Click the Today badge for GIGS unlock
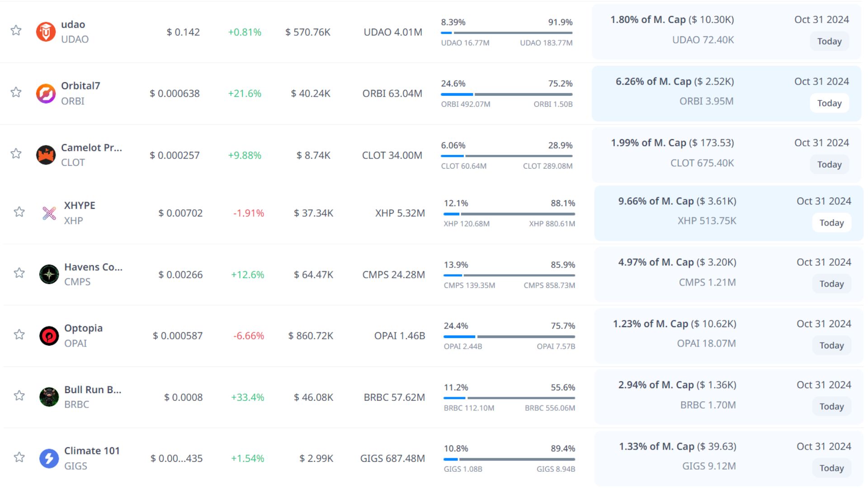The width and height of the screenshot is (868, 488). click(x=831, y=468)
